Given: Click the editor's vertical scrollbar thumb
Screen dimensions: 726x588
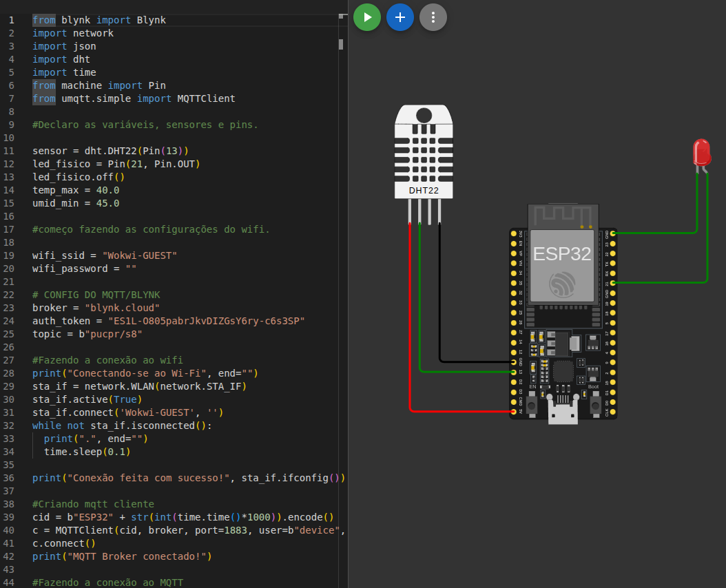Looking at the screenshot, I should click(x=341, y=45).
